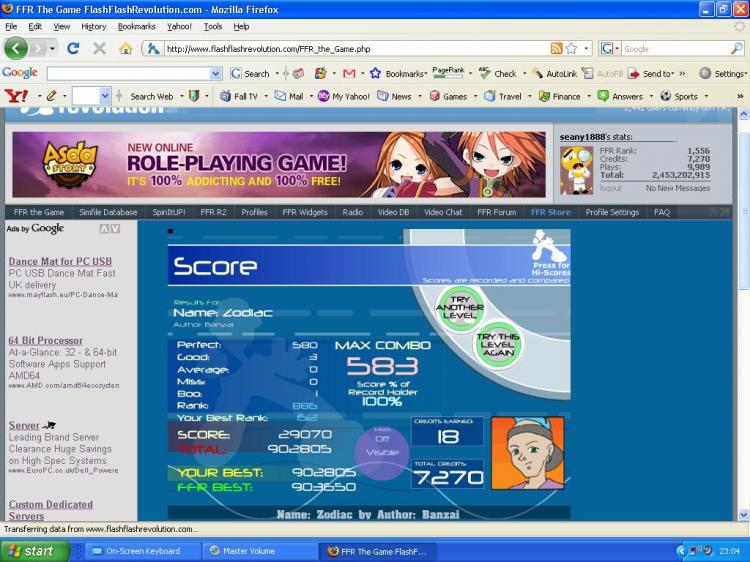Open the address bar history dropdown arrow
This screenshot has height=562, width=750.
coord(586,48)
